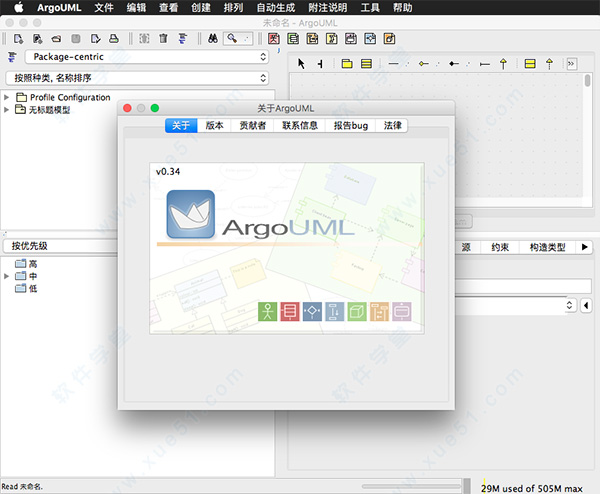Select the broom alignment tool

[320, 64]
